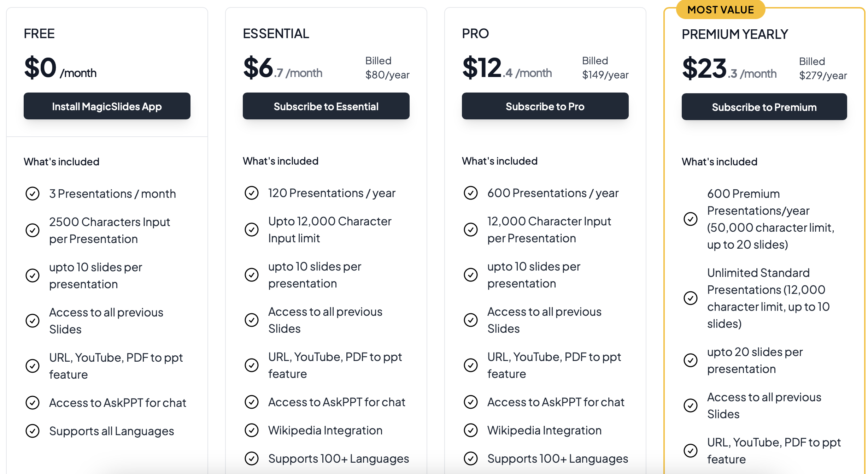Click checkmark beside 600 Premium Presentations/year

tap(691, 219)
